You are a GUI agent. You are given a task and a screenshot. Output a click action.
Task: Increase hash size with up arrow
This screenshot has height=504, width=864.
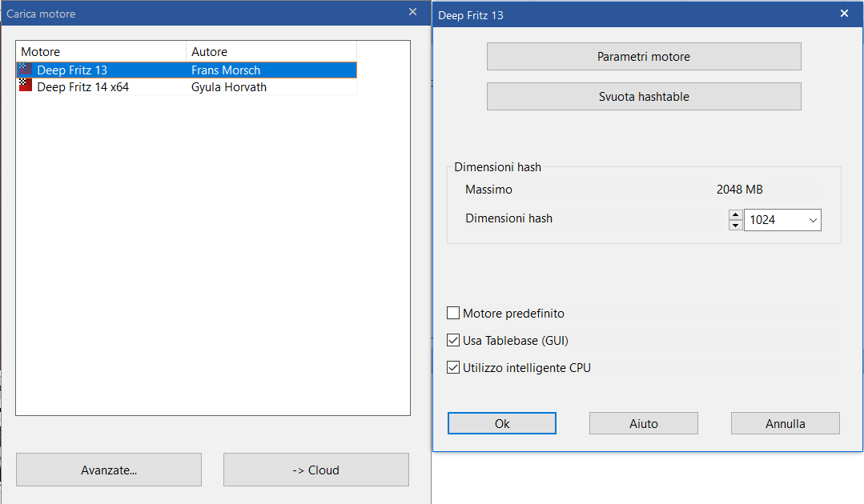click(x=736, y=214)
